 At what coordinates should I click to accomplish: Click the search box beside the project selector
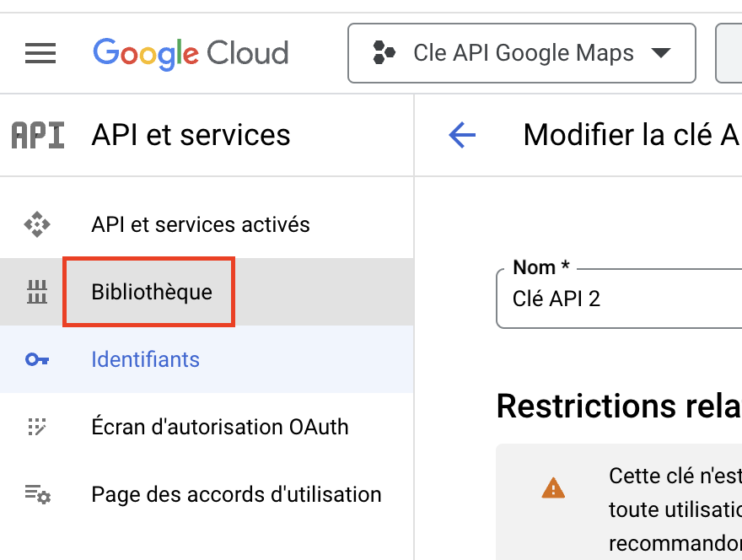pos(730,54)
